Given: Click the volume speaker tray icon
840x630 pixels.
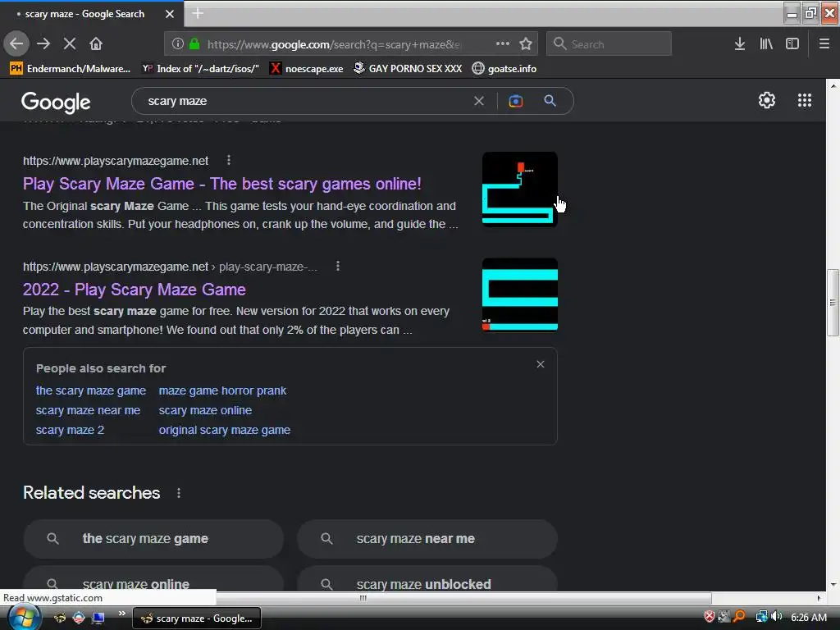Looking at the screenshot, I should pos(777,617).
